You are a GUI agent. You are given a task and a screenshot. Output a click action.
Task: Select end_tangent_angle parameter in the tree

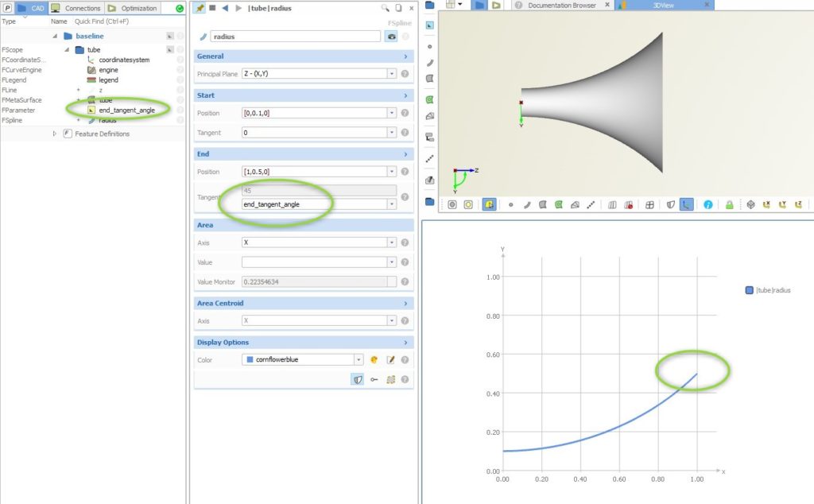point(126,110)
